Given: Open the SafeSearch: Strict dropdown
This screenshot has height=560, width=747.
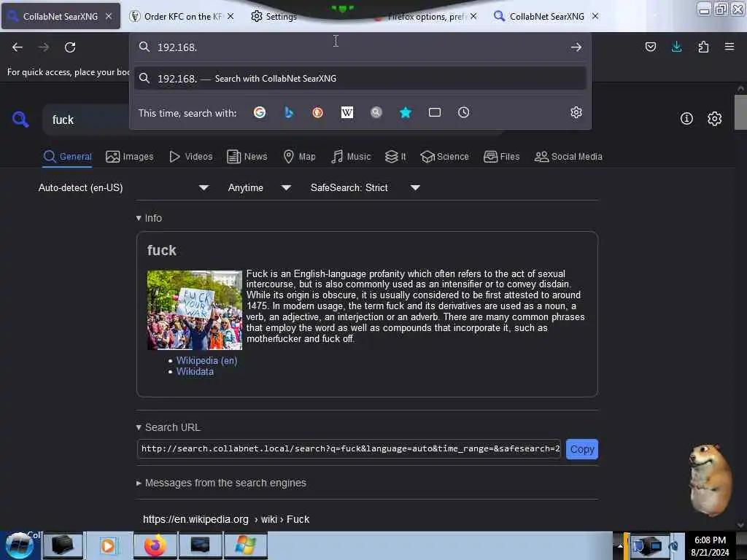Looking at the screenshot, I should click(x=365, y=187).
